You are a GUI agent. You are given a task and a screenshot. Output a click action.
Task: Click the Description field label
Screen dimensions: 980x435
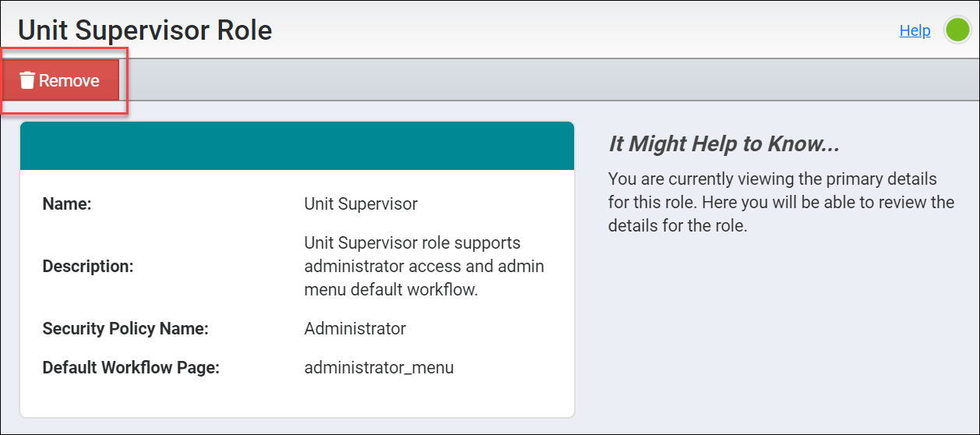pos(88,267)
